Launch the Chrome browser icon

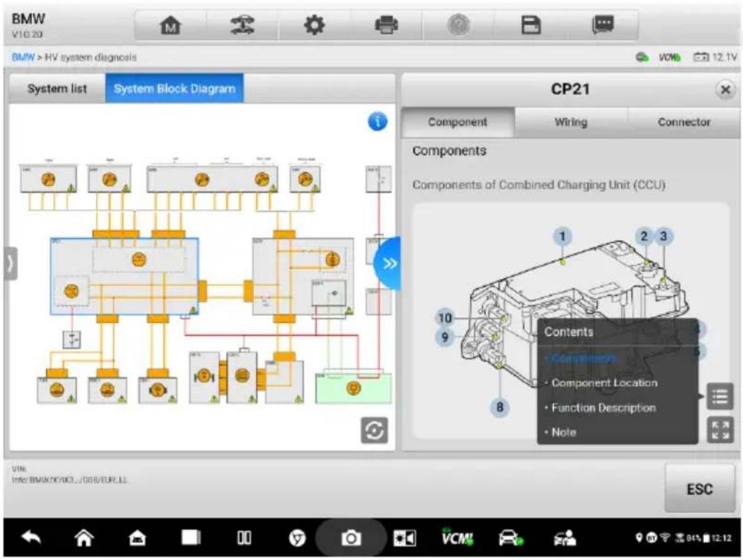coord(297,538)
